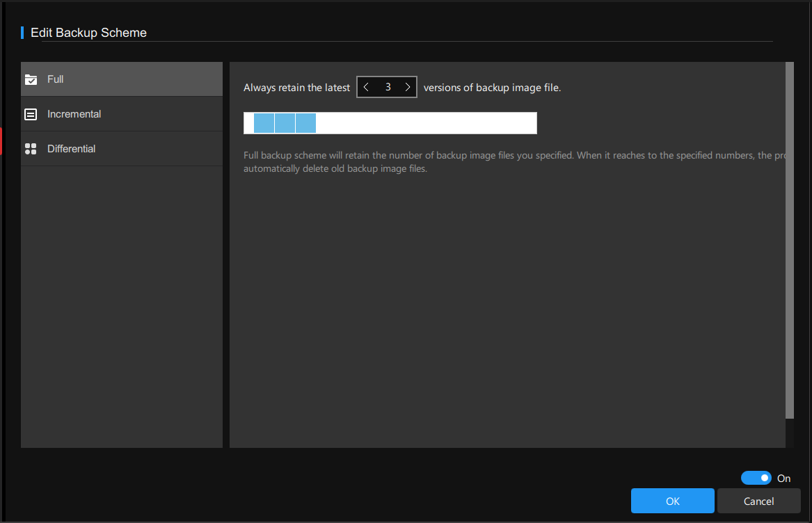Click the versions number field showing 3
The image size is (812, 523).
[388, 87]
